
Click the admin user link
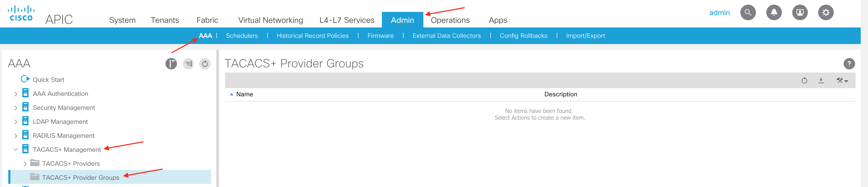719,13
